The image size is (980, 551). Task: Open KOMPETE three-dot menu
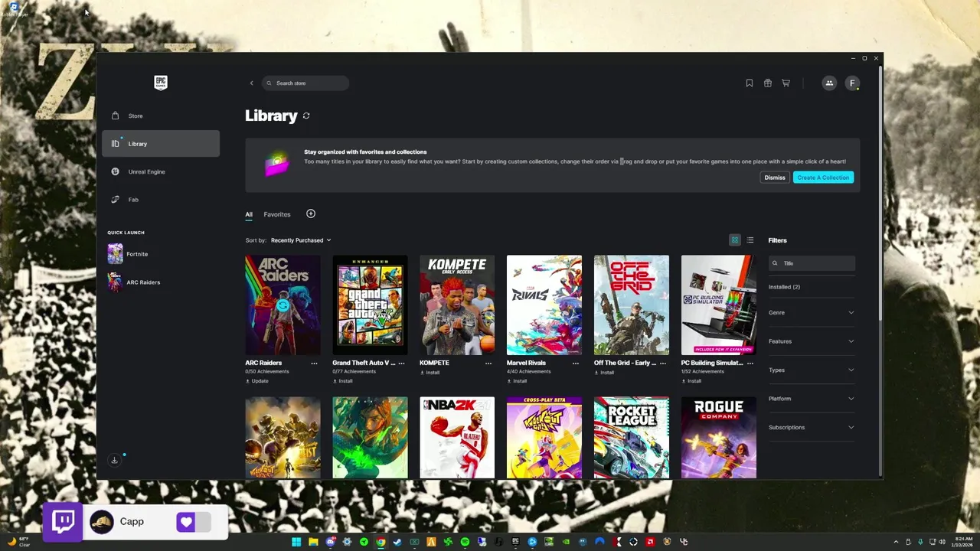pyautogui.click(x=488, y=364)
